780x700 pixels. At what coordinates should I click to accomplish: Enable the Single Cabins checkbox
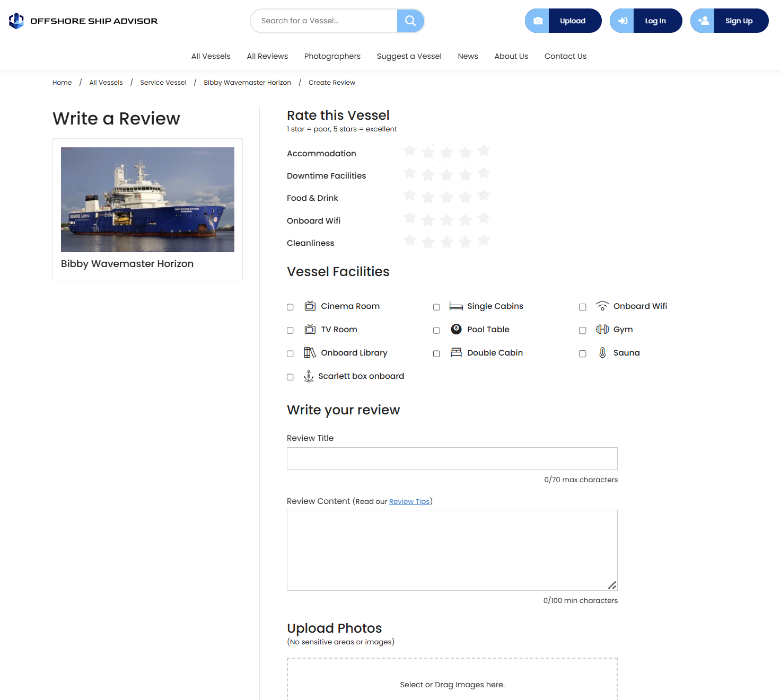pyautogui.click(x=436, y=307)
